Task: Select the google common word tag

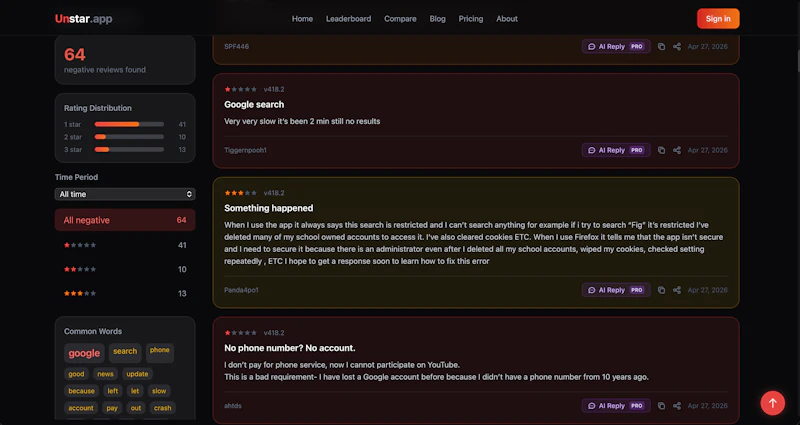Action: 84,353
